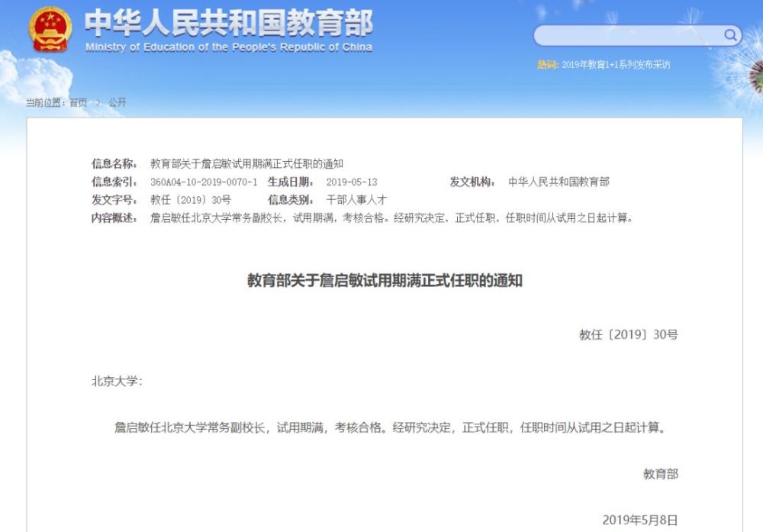763x532 pixels.
Task: Select the 信息名称 label
Action: click(114, 164)
